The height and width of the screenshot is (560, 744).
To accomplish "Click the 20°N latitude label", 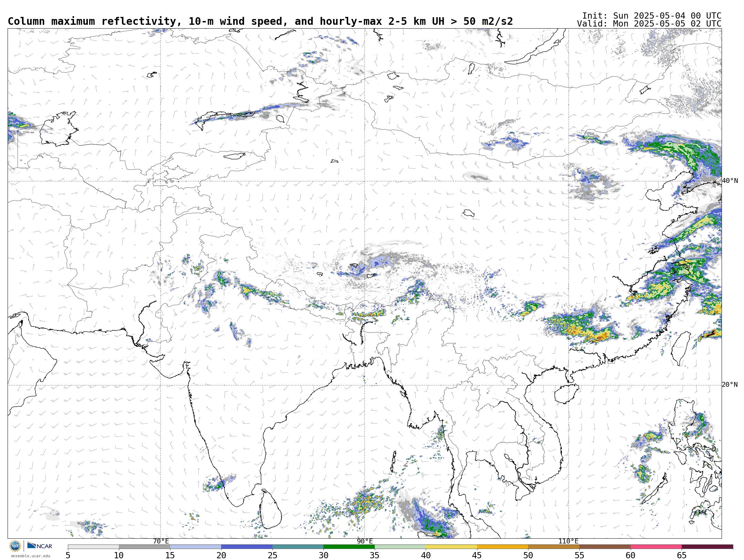I will pos(730,385).
